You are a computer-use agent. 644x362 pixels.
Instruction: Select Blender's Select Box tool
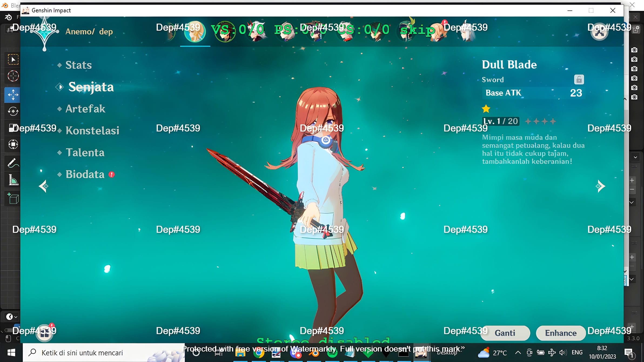13,60
